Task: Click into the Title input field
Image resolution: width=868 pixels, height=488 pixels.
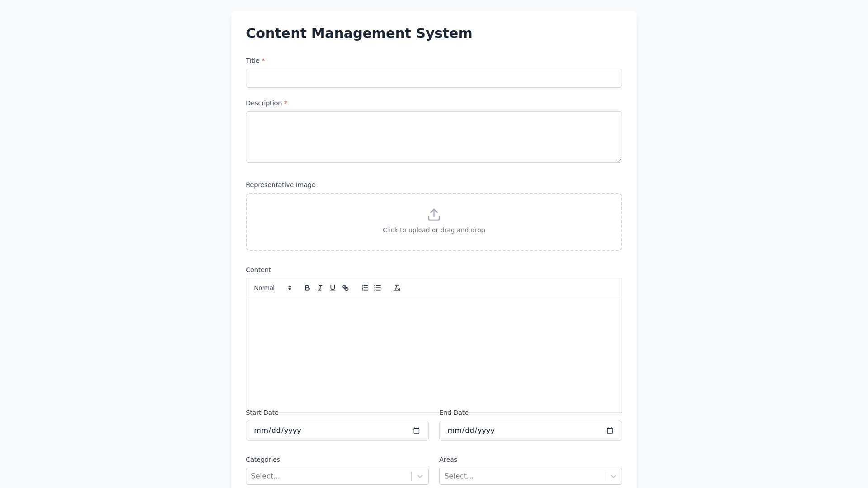Action: pos(434,78)
